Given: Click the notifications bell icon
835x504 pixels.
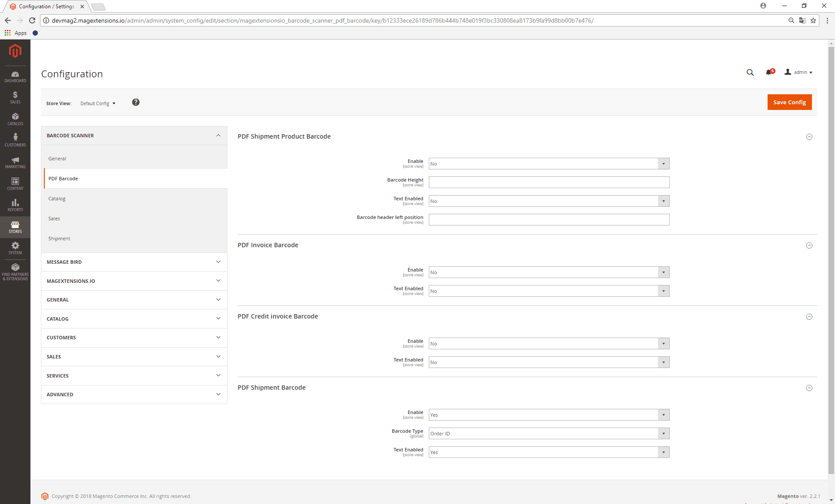Looking at the screenshot, I should pos(768,73).
